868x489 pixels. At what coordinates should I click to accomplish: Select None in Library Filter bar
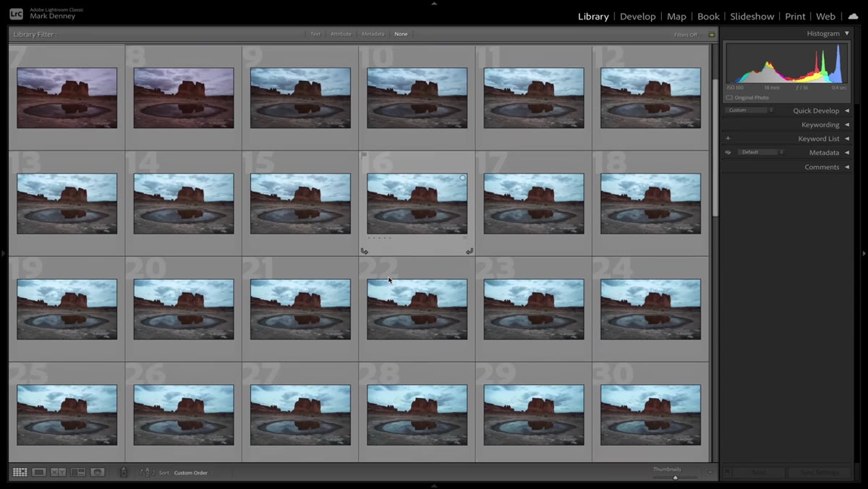coord(401,34)
